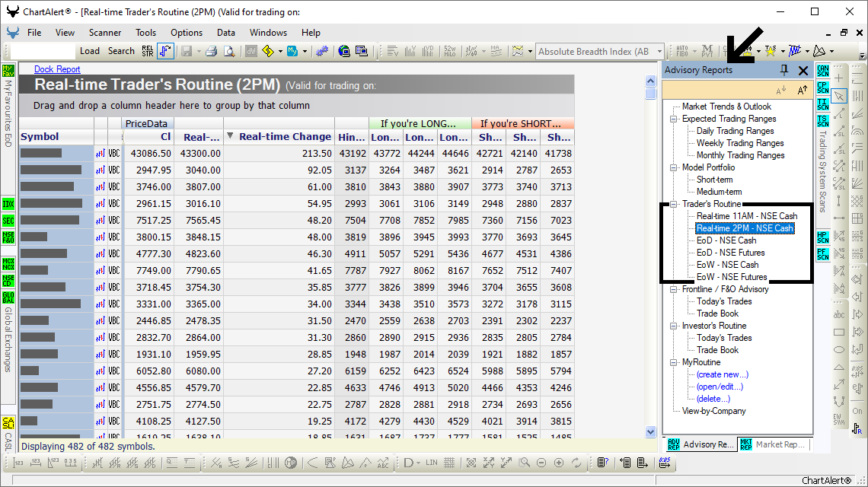
Task: Sort by the Real-time Change column header
Action: click(x=279, y=137)
